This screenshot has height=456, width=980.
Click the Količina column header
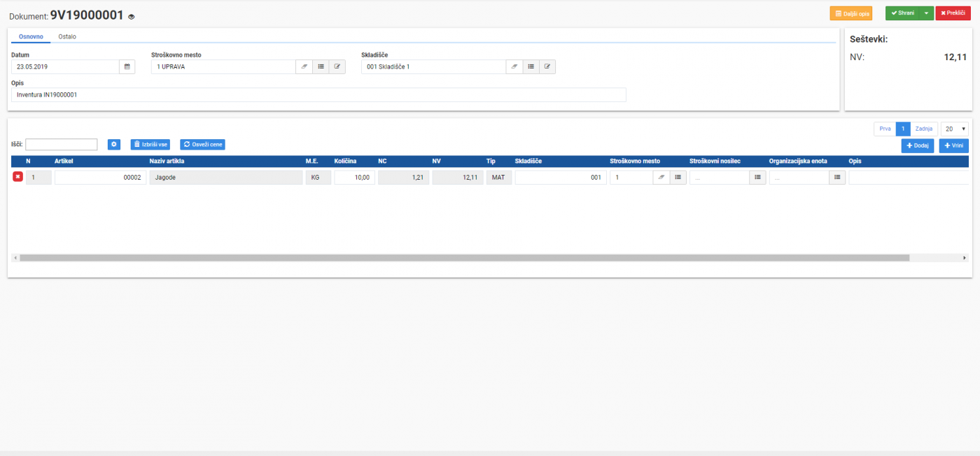click(x=345, y=161)
